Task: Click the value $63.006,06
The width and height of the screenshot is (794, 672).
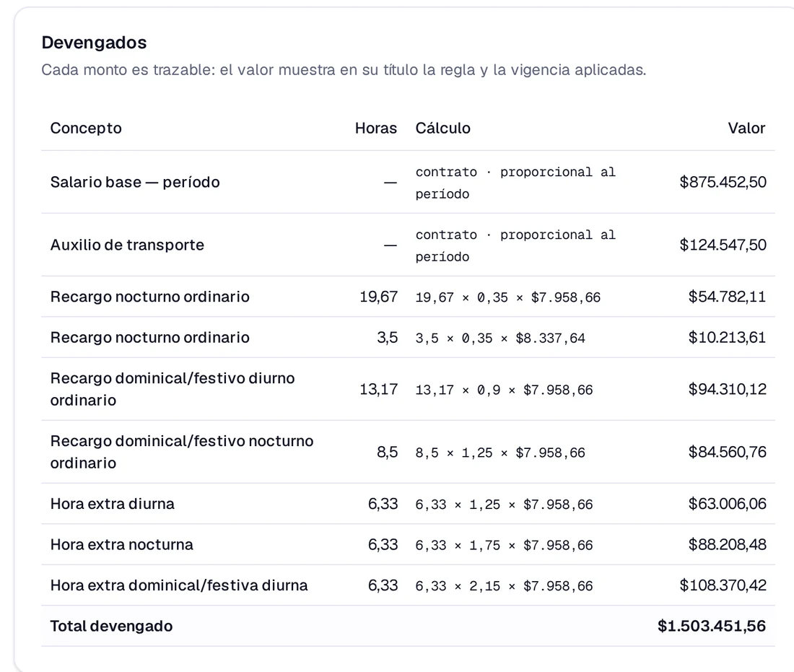Action: (x=727, y=505)
